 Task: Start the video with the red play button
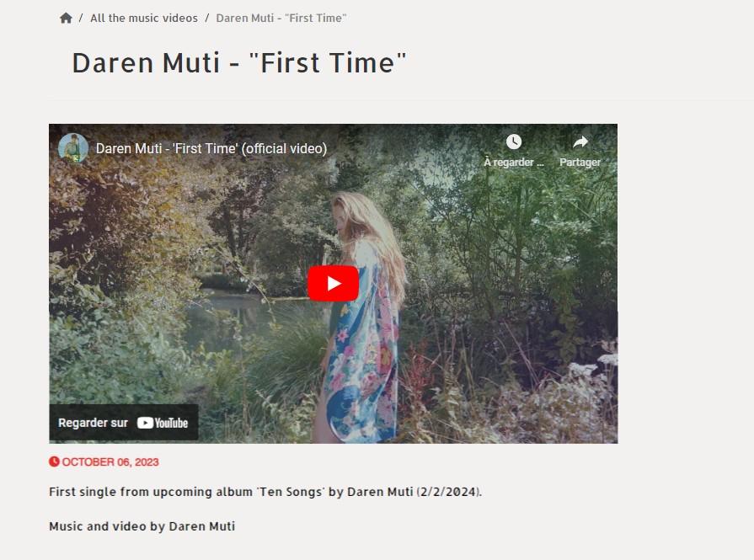(x=334, y=284)
